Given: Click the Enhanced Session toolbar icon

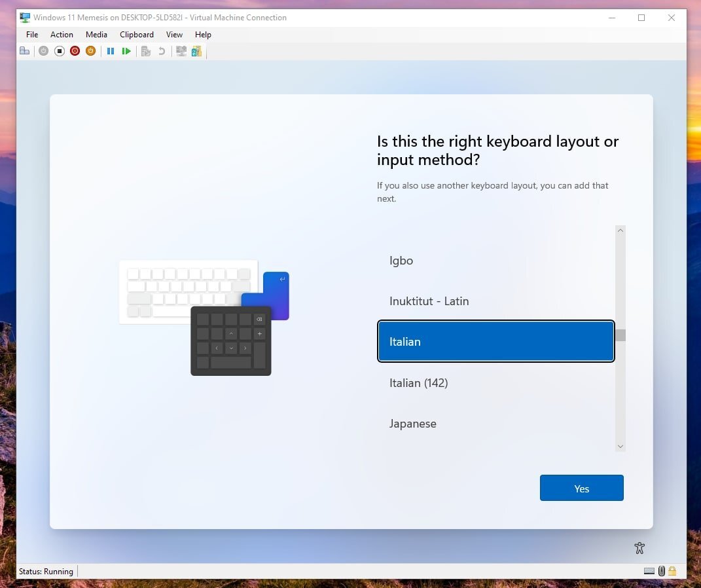Looking at the screenshot, I should (x=181, y=51).
